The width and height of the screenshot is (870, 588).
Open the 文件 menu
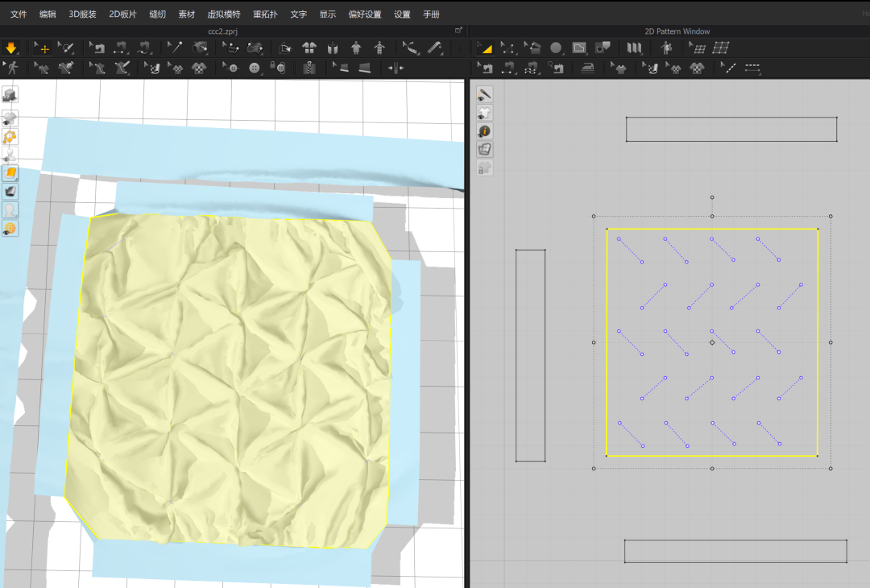click(x=19, y=14)
